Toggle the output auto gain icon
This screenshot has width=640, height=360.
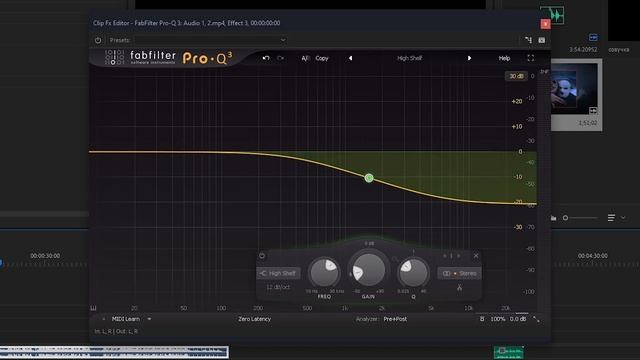point(482,319)
